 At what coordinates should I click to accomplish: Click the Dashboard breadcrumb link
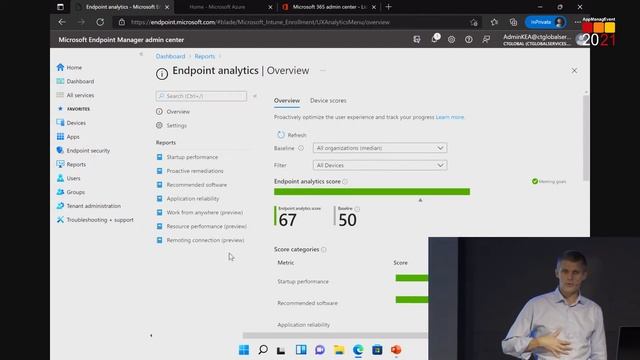pos(170,56)
